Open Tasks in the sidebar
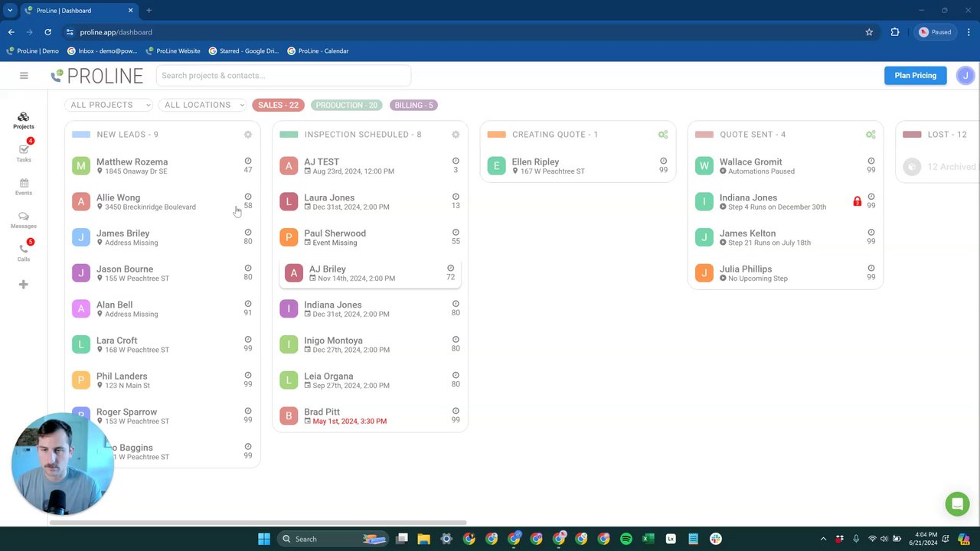Image resolution: width=980 pixels, height=551 pixels. pos(24,153)
